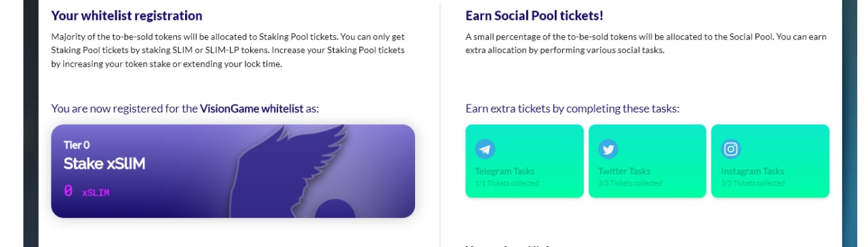Select the Tier 0 label on the card
The image size is (868, 247).
coord(77,145)
